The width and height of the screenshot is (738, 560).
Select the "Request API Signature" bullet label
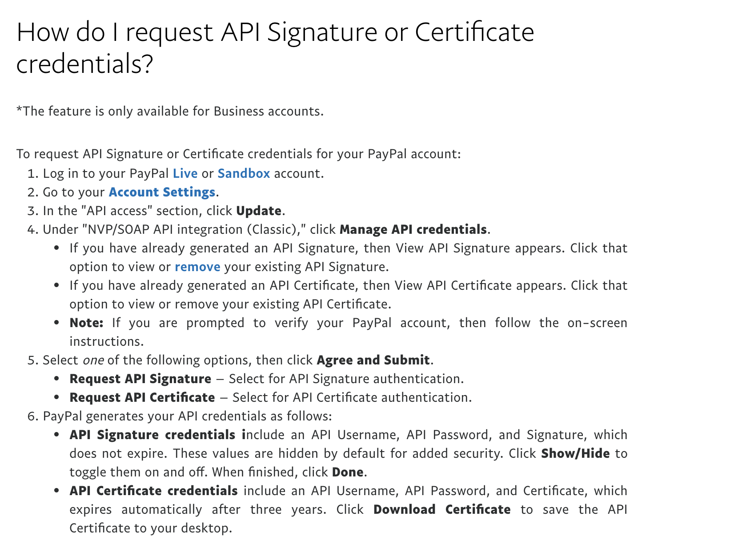[x=140, y=379]
